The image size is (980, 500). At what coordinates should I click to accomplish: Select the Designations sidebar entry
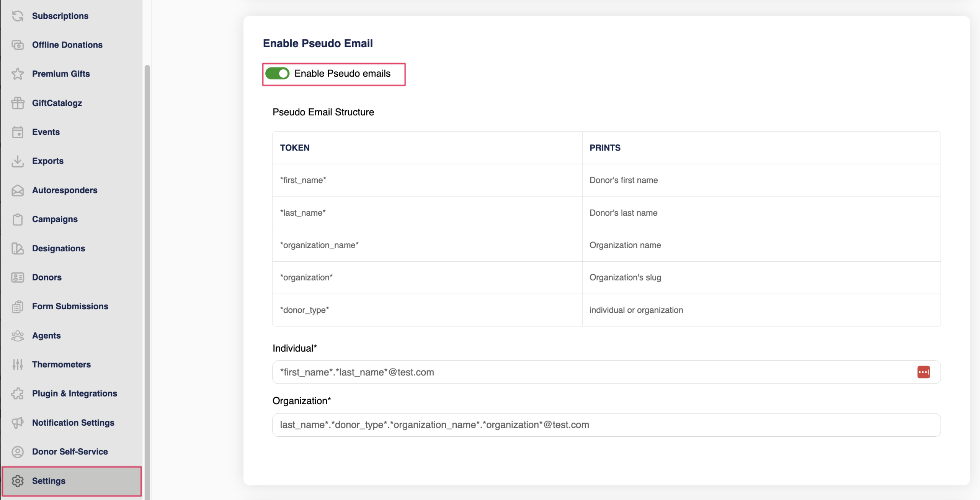pos(59,248)
